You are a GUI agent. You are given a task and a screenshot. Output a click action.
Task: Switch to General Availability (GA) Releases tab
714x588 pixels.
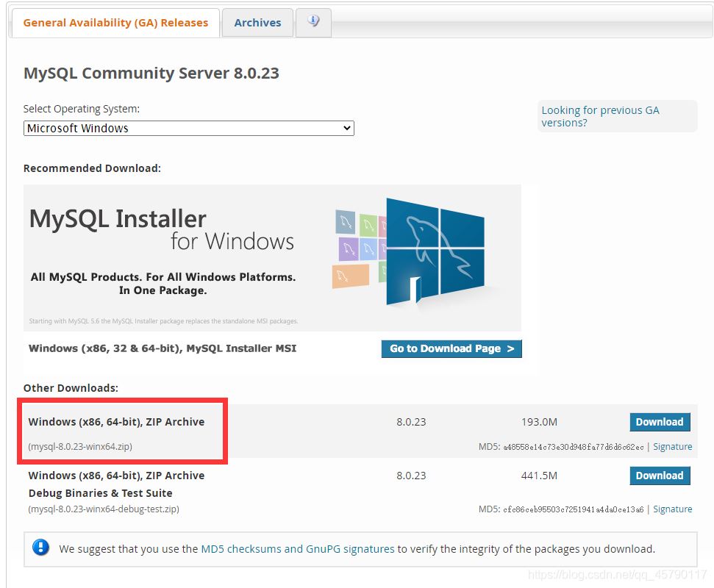pos(115,23)
